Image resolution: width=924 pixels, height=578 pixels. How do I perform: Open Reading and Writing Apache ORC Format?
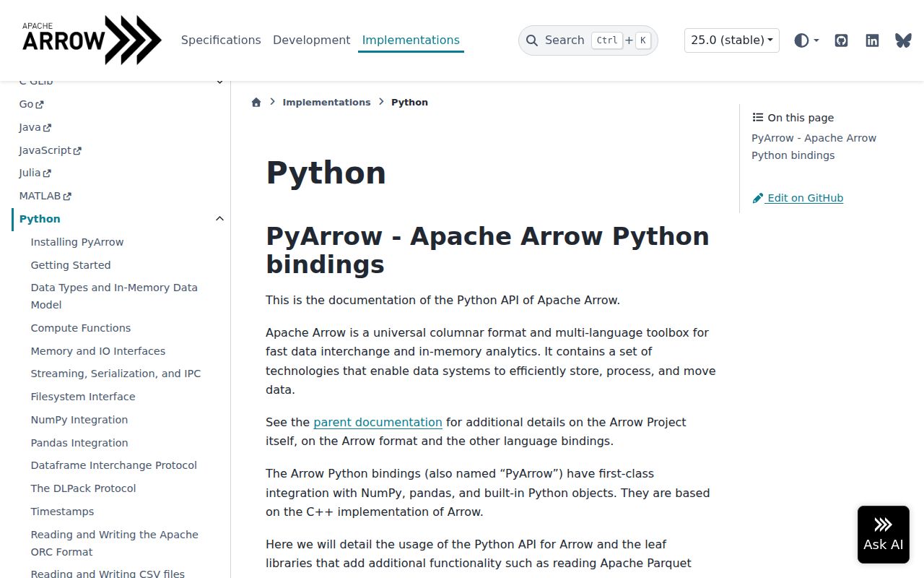tap(114, 543)
